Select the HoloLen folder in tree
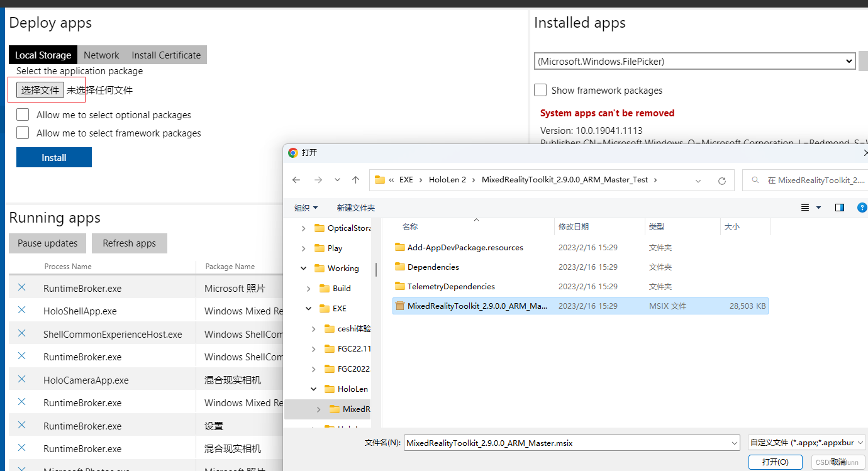 coord(347,389)
